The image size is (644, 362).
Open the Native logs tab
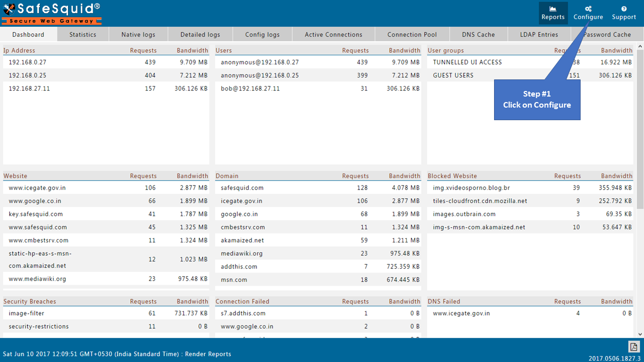click(x=138, y=34)
